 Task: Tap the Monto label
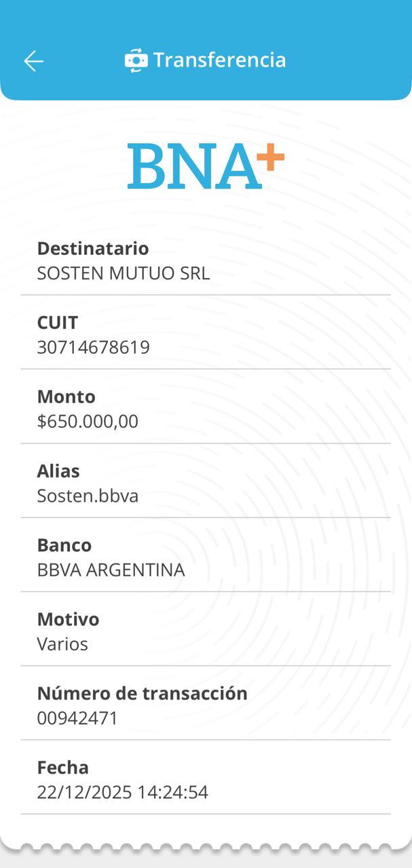pos(66,397)
